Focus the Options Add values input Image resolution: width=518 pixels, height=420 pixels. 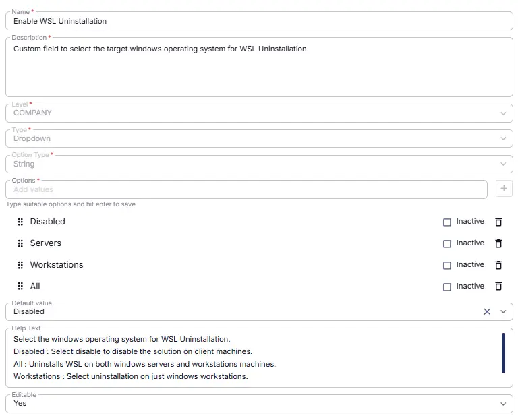(x=246, y=189)
